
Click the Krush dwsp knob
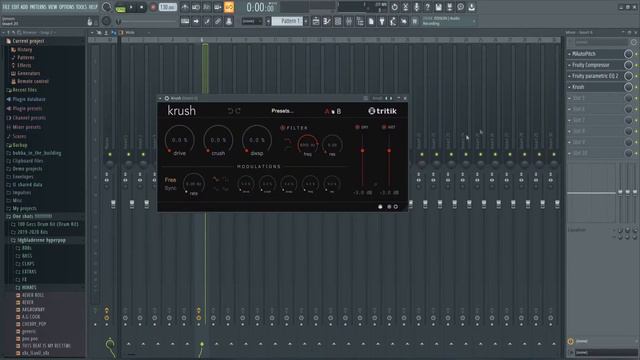tap(257, 140)
